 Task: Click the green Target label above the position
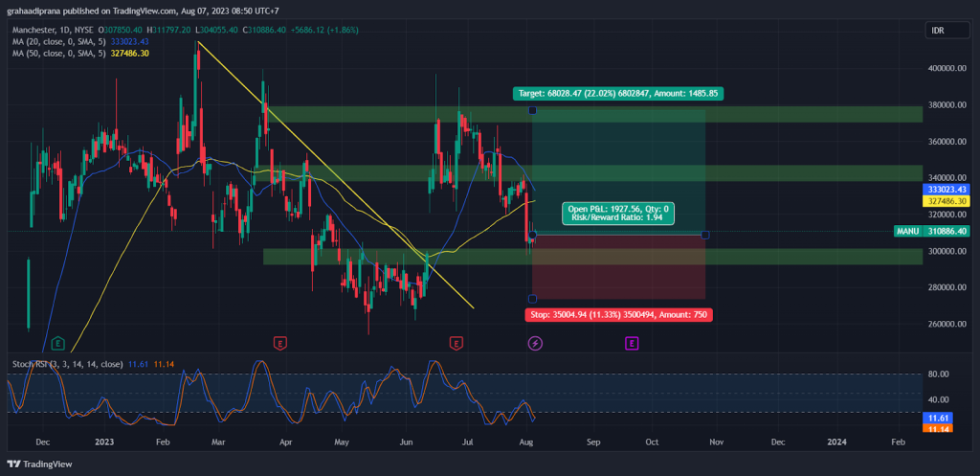tap(619, 94)
